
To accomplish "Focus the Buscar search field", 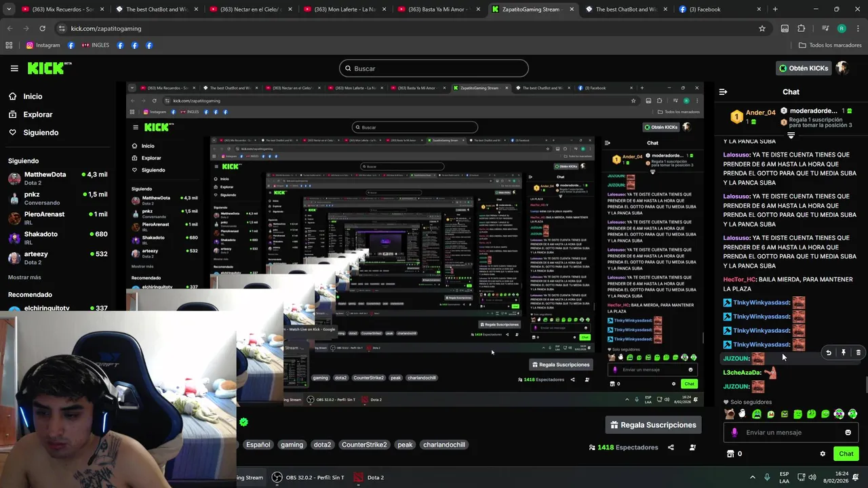I will [x=433, y=68].
